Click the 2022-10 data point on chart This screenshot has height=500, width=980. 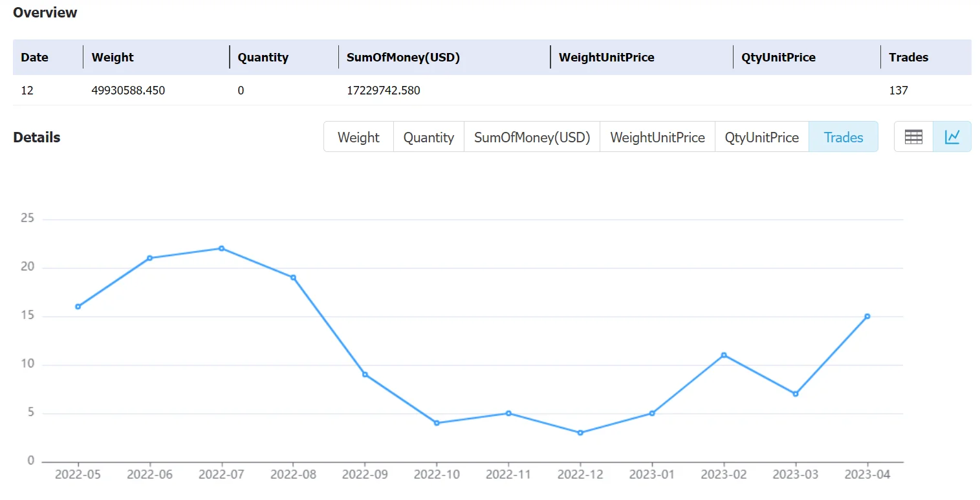pyautogui.click(x=437, y=423)
